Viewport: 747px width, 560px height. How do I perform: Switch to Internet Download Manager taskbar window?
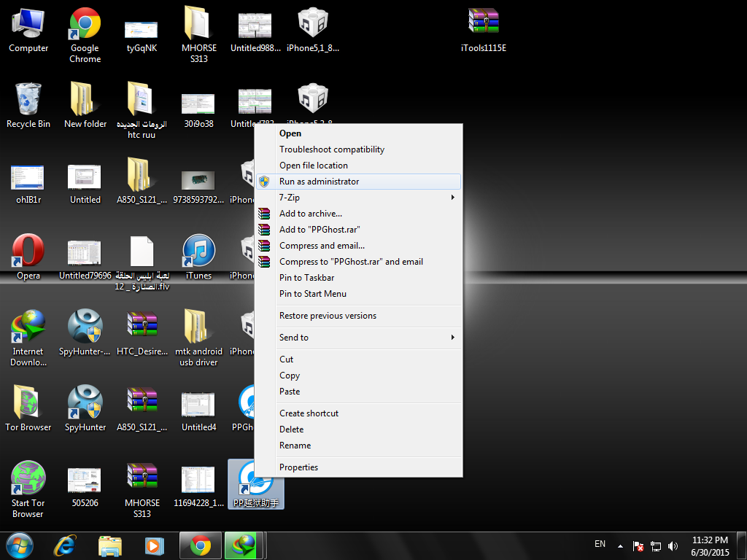coord(244,545)
